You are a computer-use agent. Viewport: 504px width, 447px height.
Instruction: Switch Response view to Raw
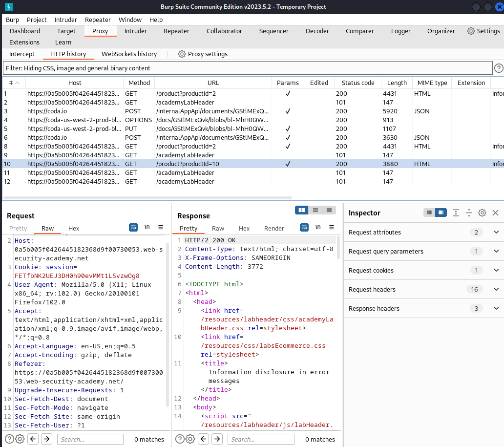(x=218, y=228)
